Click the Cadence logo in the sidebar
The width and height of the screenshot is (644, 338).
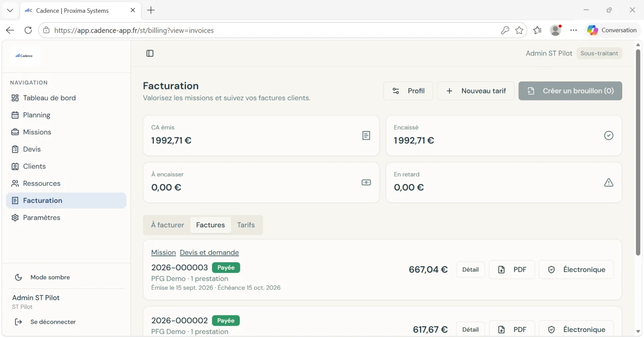pyautogui.click(x=24, y=56)
